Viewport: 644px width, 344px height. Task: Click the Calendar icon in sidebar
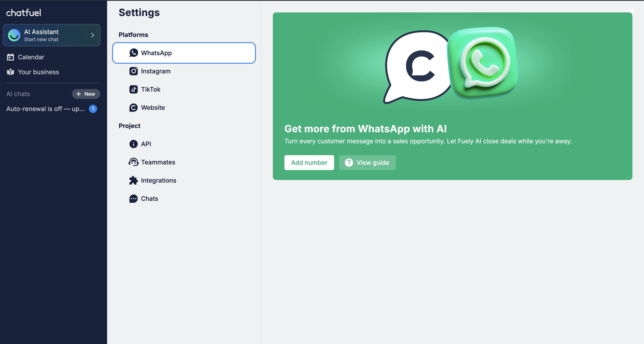coord(10,57)
